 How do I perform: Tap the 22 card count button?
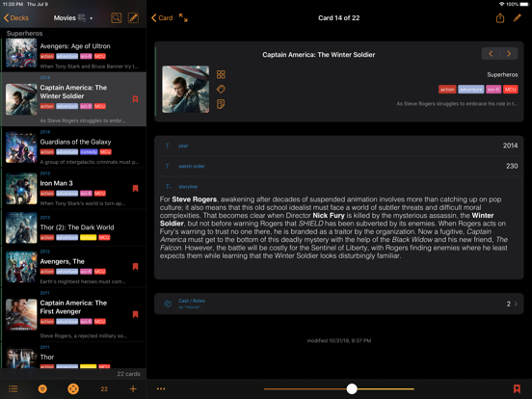pos(104,388)
